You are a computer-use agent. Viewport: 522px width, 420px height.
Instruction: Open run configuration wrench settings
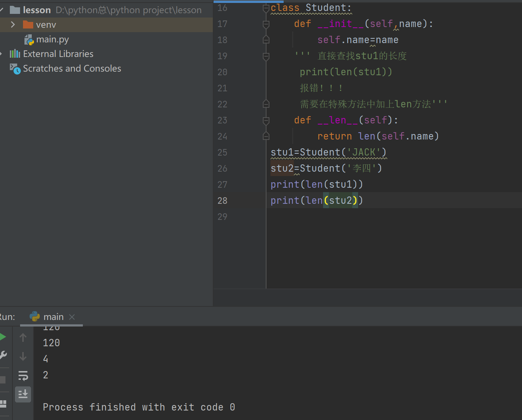(3, 355)
